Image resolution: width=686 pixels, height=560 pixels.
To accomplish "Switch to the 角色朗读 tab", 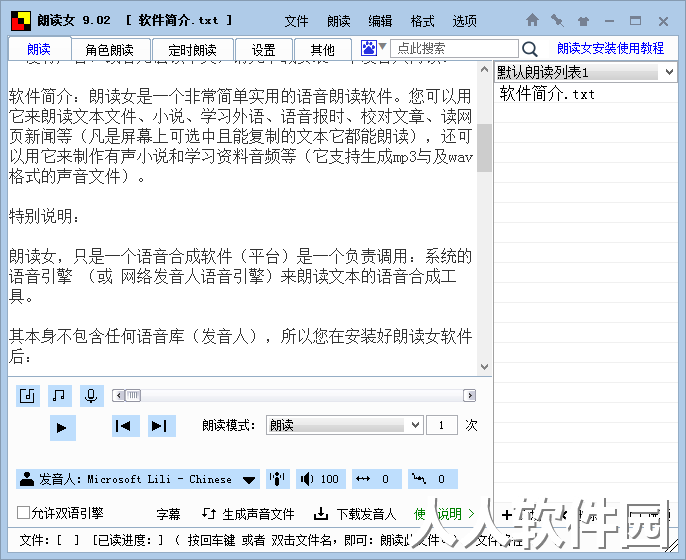I will pyautogui.click(x=110, y=50).
